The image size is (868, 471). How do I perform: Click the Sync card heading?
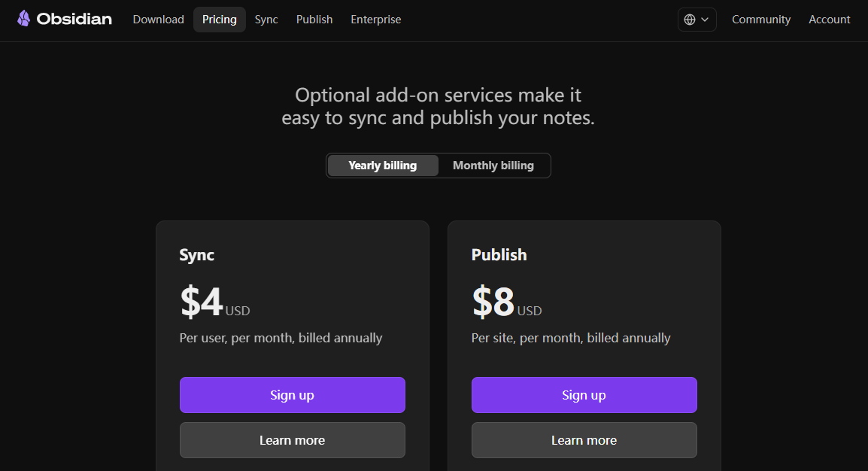[x=196, y=255]
